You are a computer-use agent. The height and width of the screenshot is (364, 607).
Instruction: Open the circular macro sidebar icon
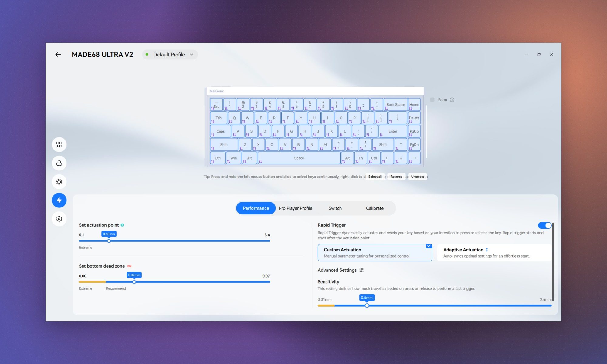click(x=59, y=182)
